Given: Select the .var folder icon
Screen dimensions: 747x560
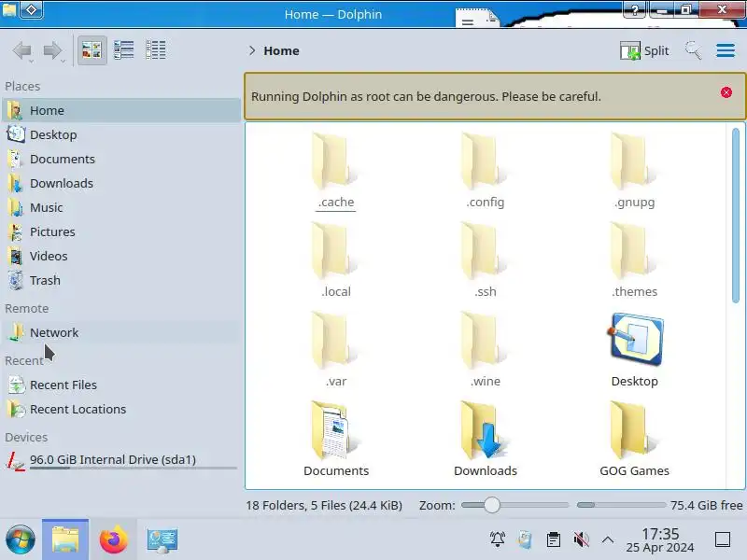Looking at the screenshot, I should (x=335, y=342).
